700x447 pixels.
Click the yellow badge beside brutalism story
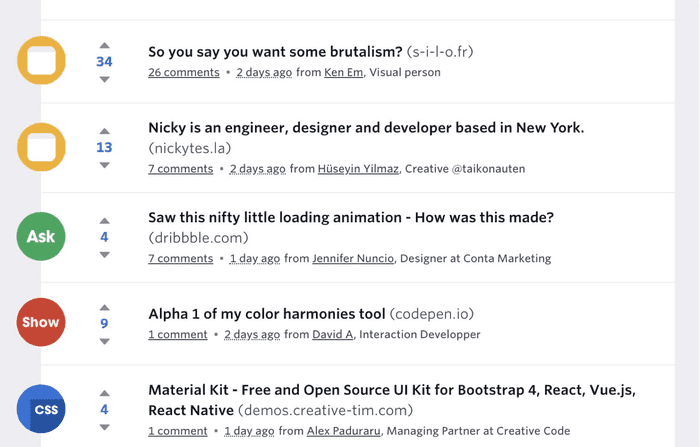click(41, 61)
